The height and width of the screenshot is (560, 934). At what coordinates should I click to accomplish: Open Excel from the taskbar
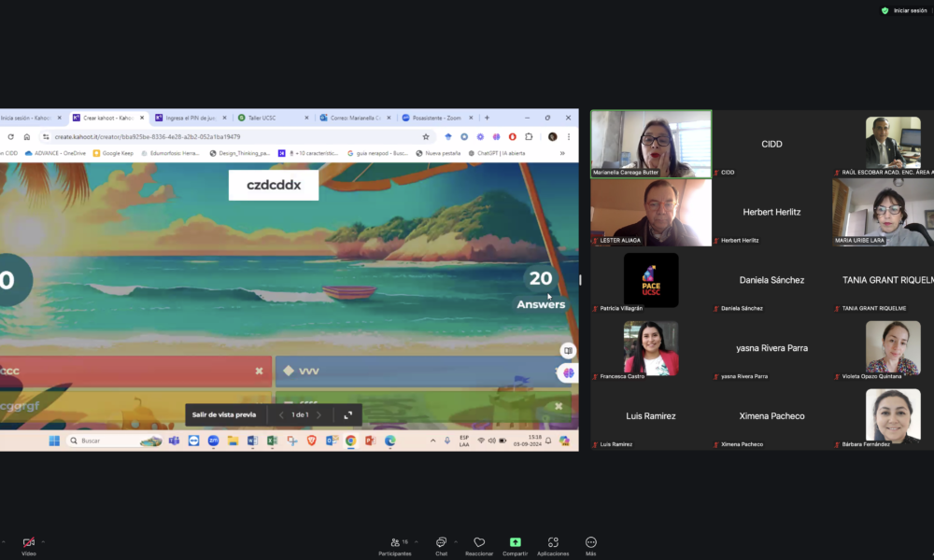point(272,441)
